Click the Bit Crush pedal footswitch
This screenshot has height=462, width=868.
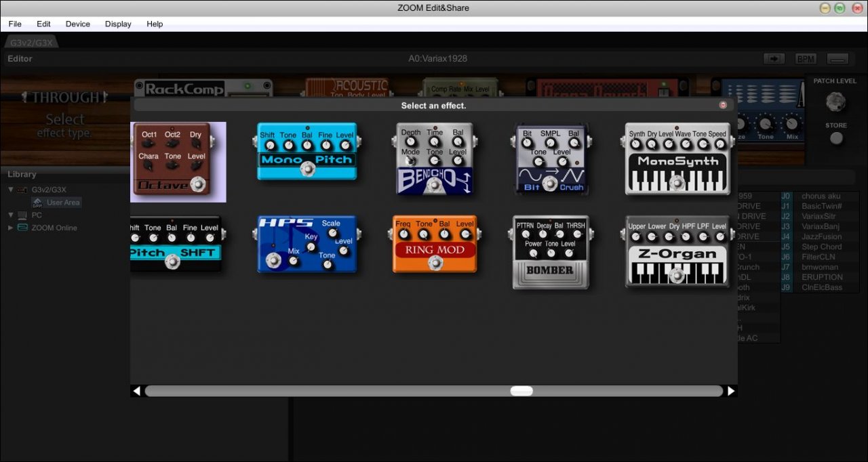[550, 183]
